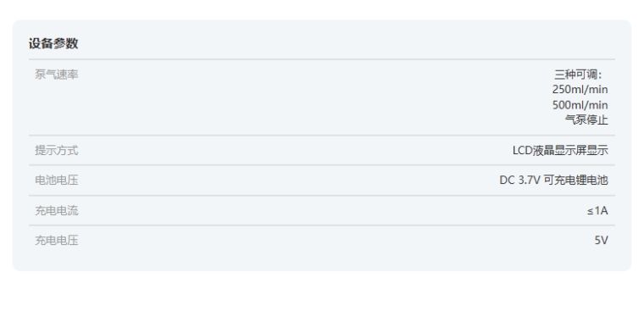This screenshot has width=644, height=311.
Task: Click the DC 3.7V 可充电锂电池 value
Action: 553,180
